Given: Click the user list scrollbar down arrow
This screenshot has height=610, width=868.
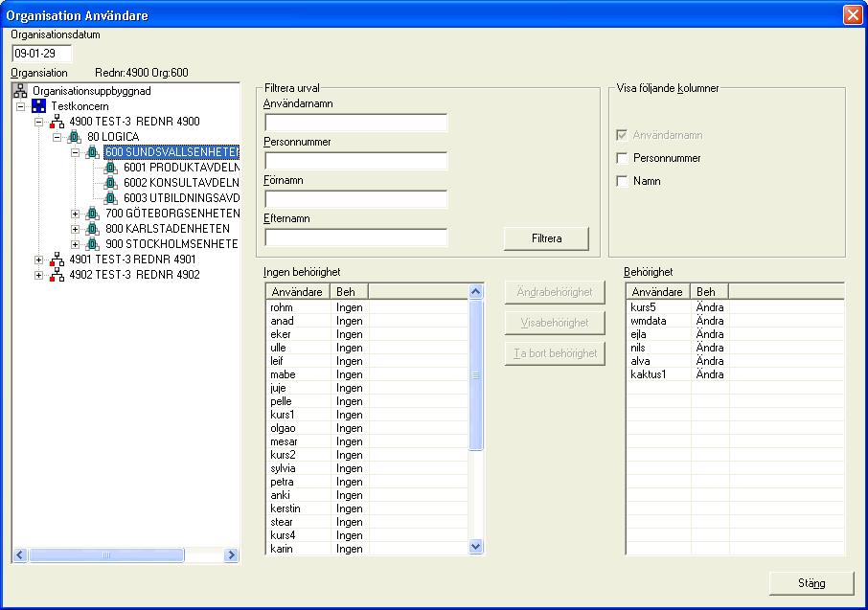Looking at the screenshot, I should 475,547.
